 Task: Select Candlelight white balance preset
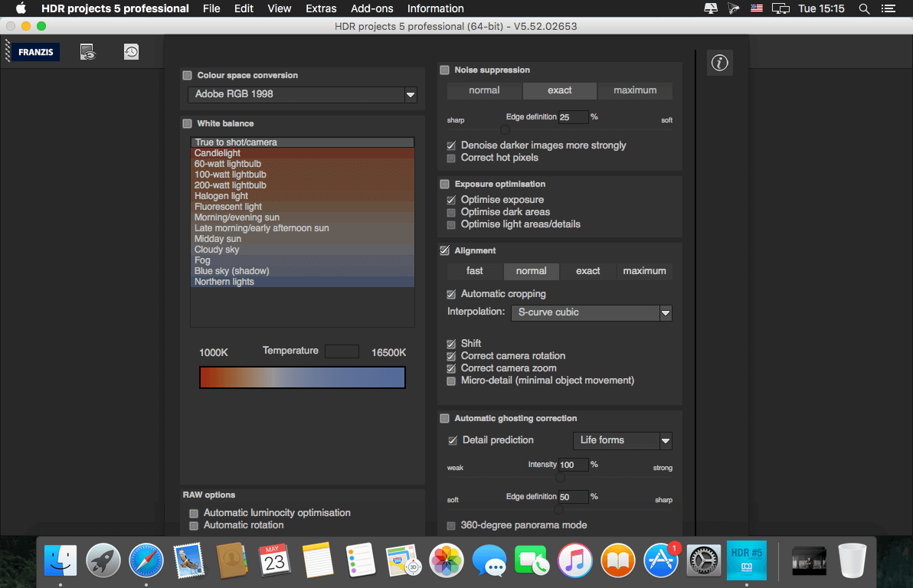click(x=303, y=153)
